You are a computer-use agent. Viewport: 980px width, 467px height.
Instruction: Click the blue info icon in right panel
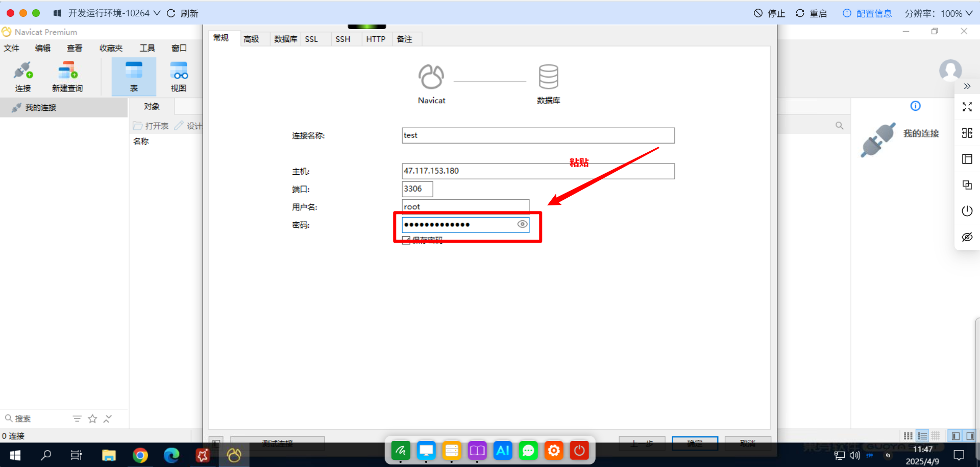click(x=915, y=106)
